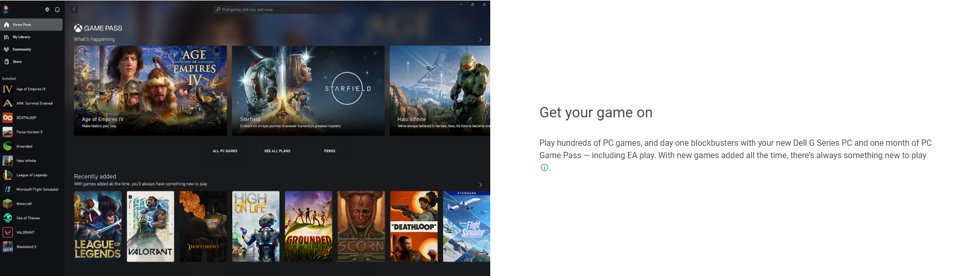Click the info icon after the Game Pass paragraph
Viewport: 980px width, 276px height.
click(544, 167)
